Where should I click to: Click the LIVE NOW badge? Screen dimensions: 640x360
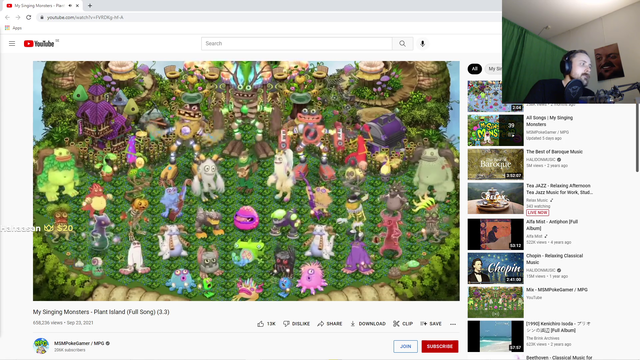click(x=538, y=213)
